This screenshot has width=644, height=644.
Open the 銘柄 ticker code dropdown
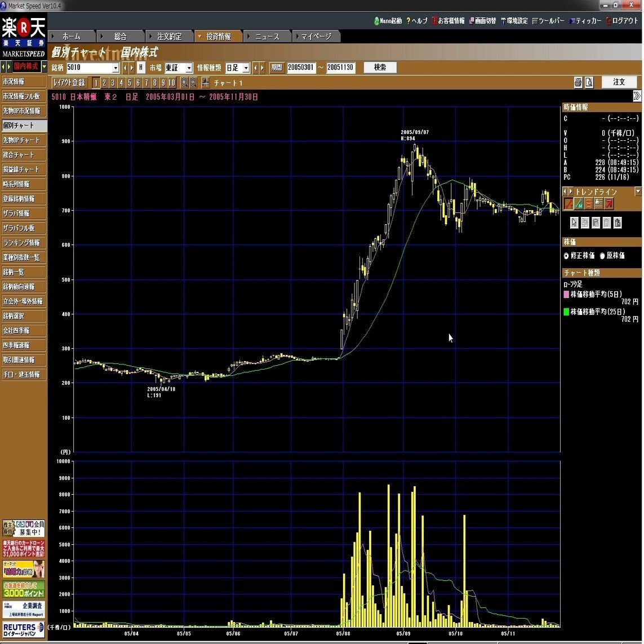(x=116, y=68)
